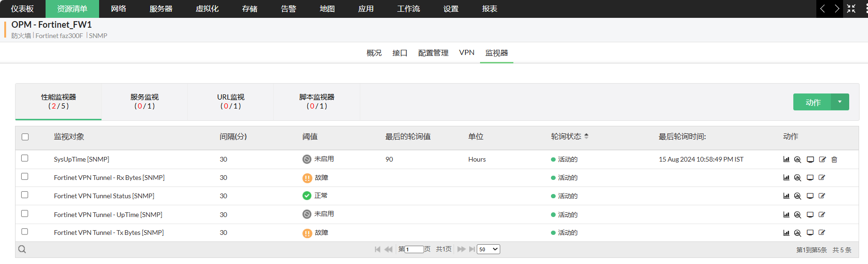This screenshot has width=868, height=264.
Task: Open SysUpTime [SNMP] monitor link
Action: [x=81, y=159]
